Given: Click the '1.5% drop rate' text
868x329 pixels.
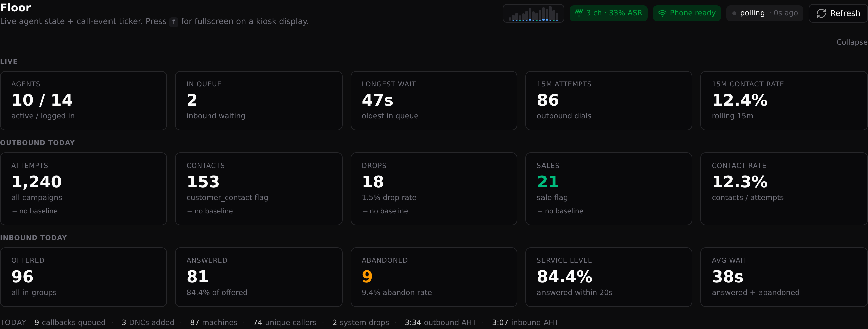Looking at the screenshot, I should (x=389, y=197).
